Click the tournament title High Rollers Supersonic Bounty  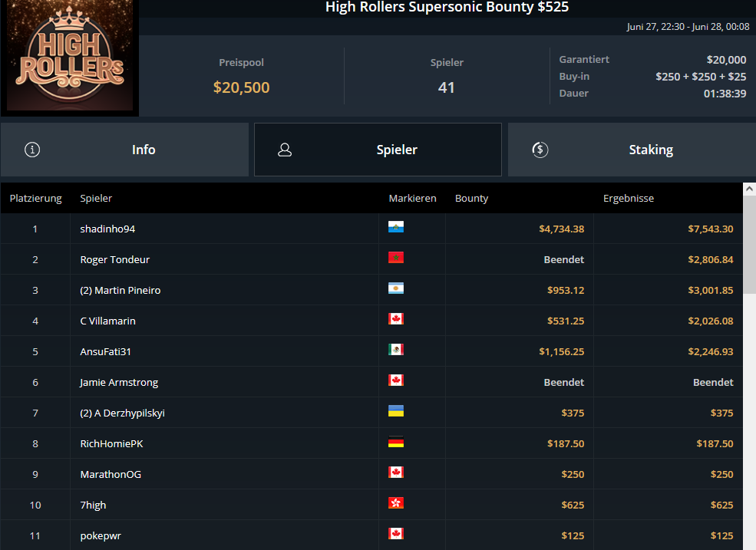point(447,7)
